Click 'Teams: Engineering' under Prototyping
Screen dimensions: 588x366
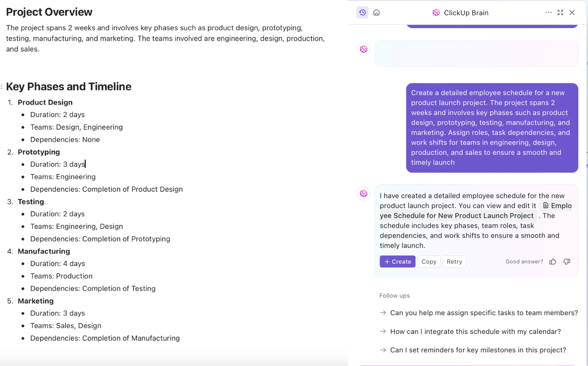[63, 177]
